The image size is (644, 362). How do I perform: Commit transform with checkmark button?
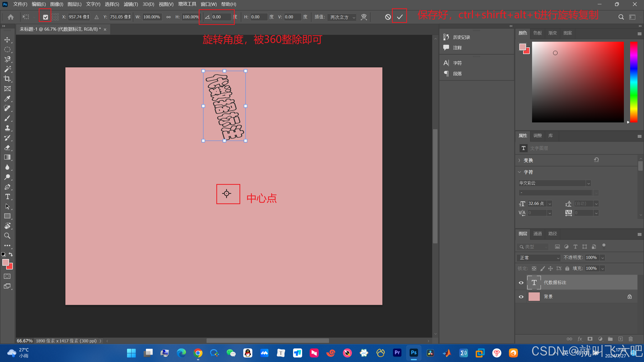pos(399,17)
